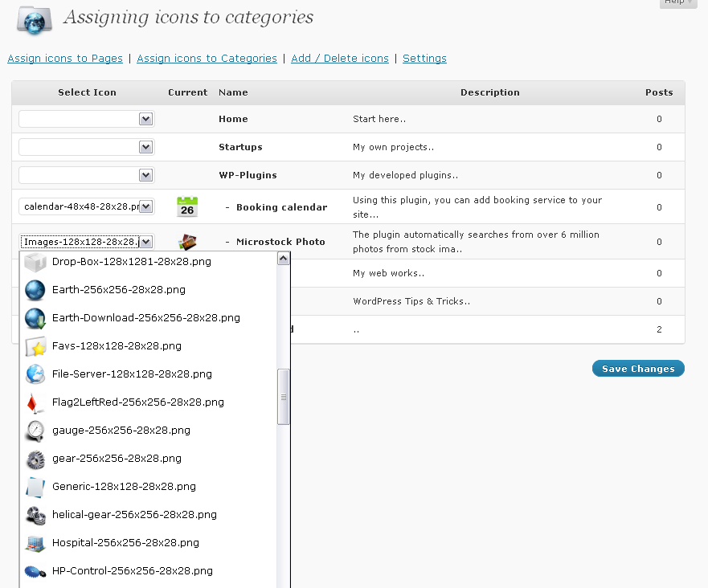Screen dimensions: 708x588
Task: Click the Booking calendar current icon
Action: [187, 207]
